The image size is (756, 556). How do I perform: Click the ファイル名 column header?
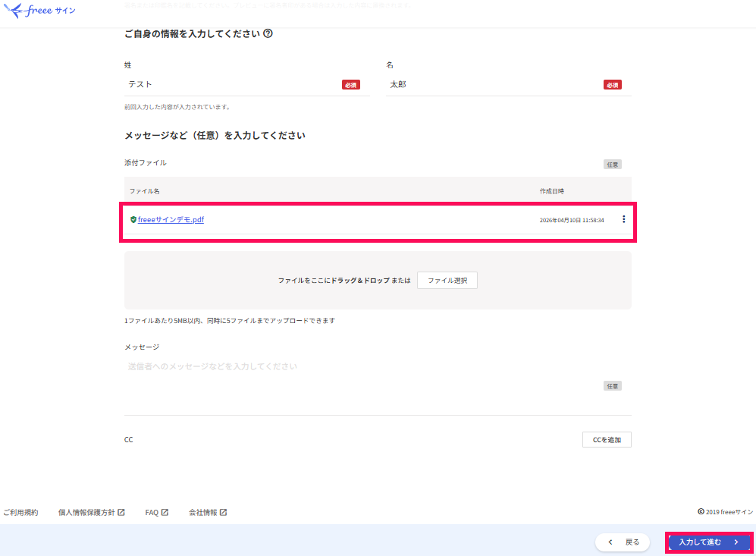click(x=145, y=191)
